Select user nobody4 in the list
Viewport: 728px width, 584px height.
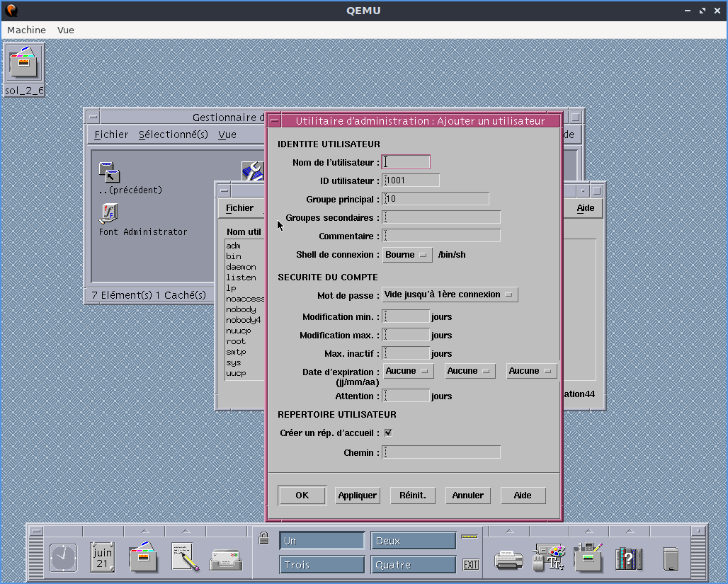[x=244, y=321]
